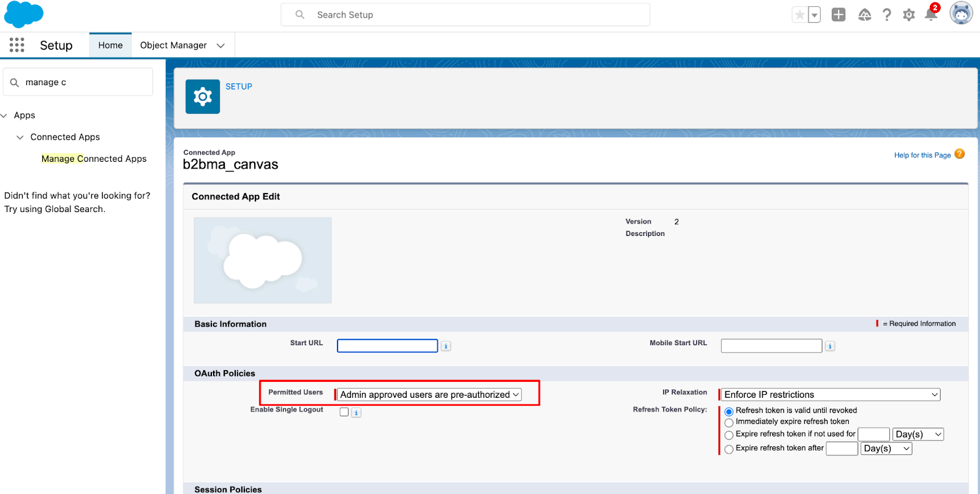Screen dimensions: 980x494
Task: Click the b2bma_canvas app name heading
Action: (230, 164)
